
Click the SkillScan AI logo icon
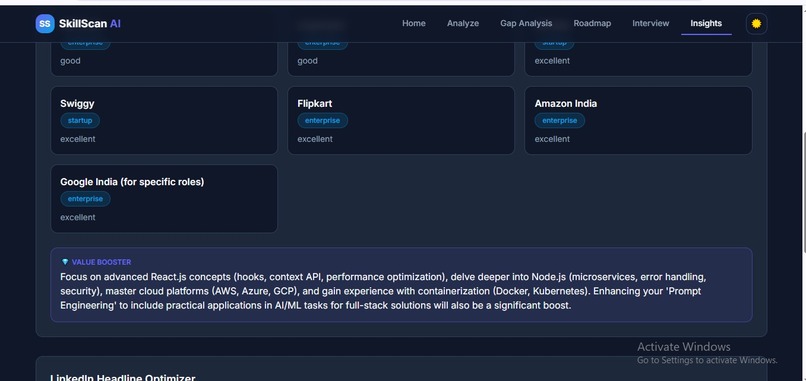[45, 24]
